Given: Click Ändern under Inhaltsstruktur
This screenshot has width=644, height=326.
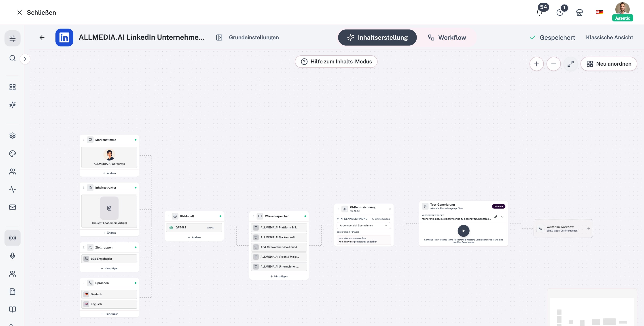Looking at the screenshot, I should (109, 233).
